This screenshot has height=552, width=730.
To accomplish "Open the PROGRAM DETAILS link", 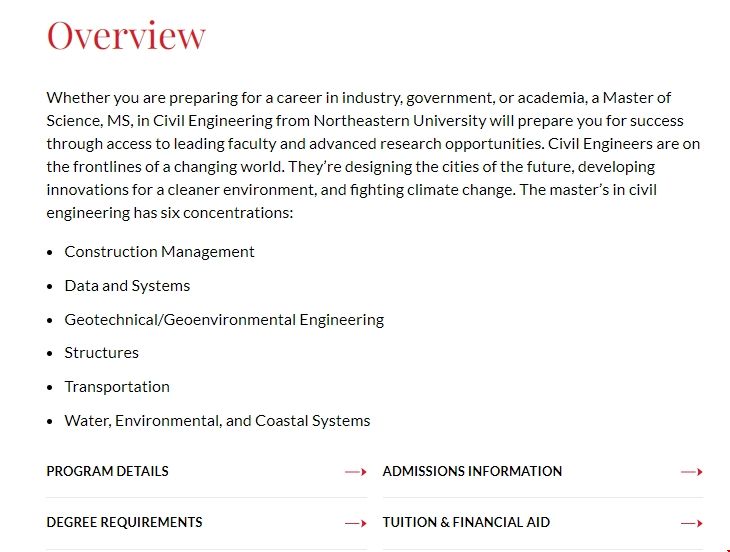I will [107, 471].
